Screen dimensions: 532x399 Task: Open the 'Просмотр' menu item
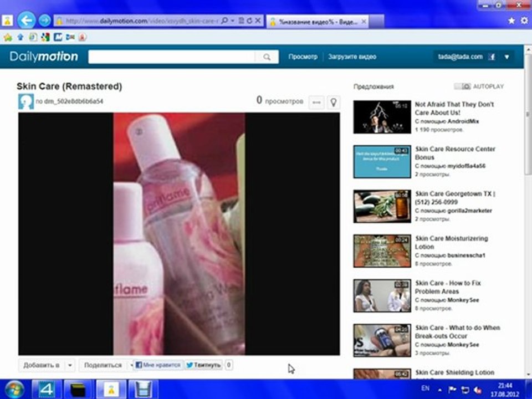pyautogui.click(x=303, y=57)
